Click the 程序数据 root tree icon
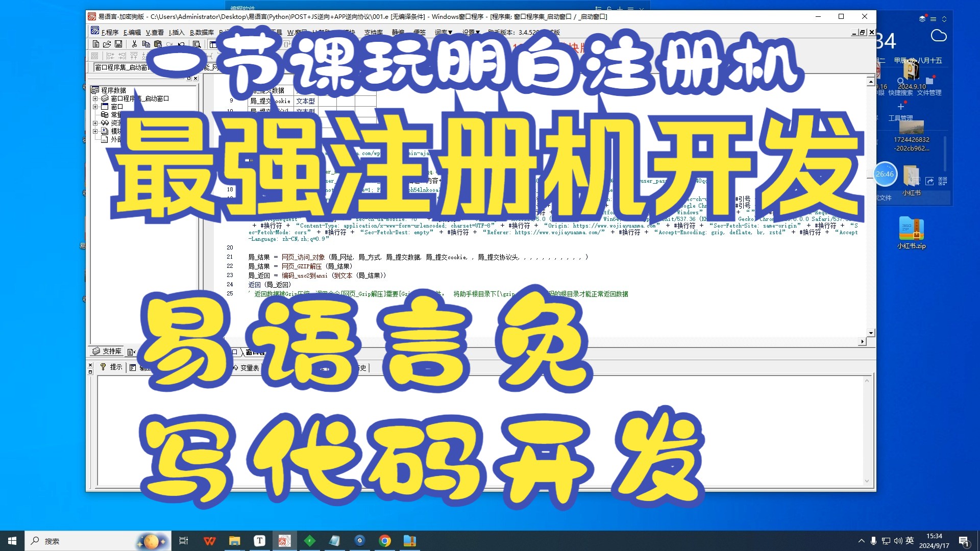980x551 pixels. point(95,90)
